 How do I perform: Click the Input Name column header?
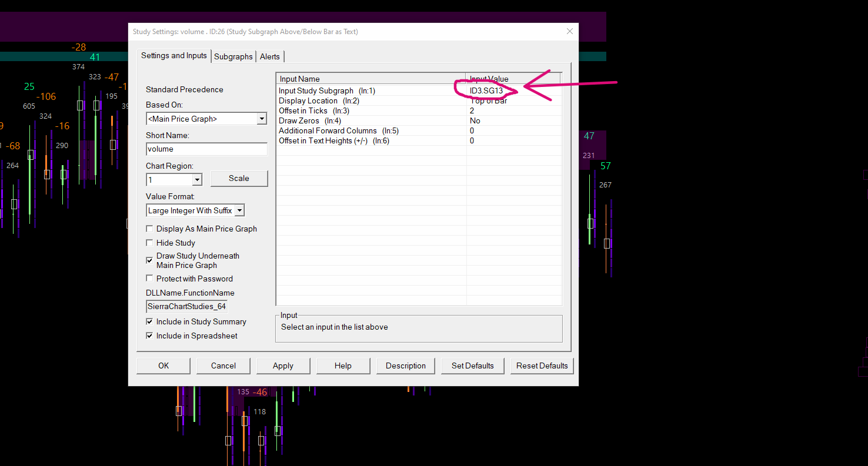point(371,79)
